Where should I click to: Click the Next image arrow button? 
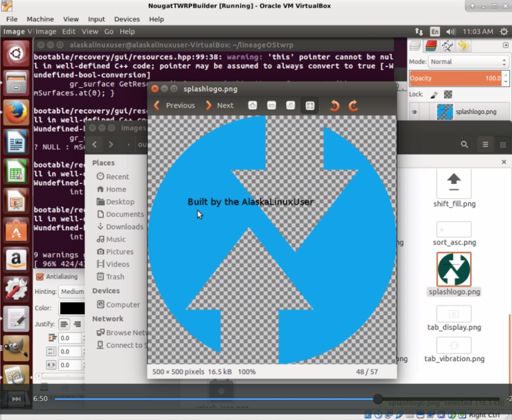pos(219,105)
